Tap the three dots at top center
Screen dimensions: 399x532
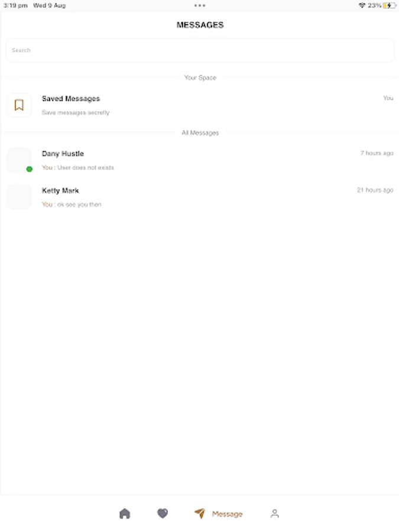(200, 5)
